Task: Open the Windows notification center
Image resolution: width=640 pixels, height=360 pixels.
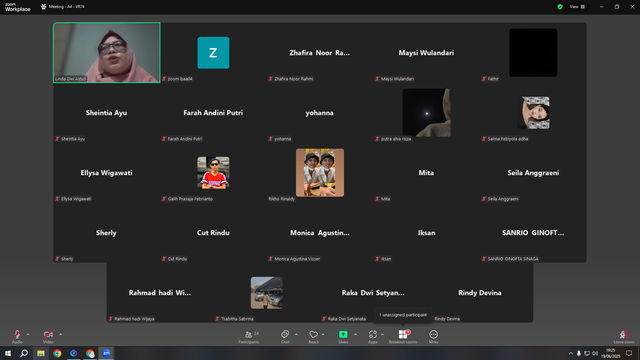Action: [629, 353]
